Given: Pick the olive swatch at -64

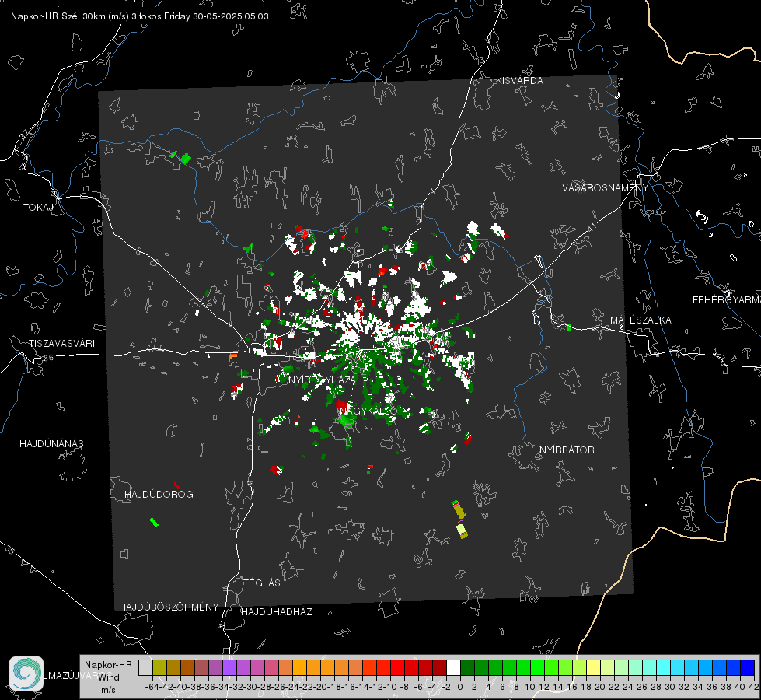Looking at the screenshot, I should point(159,667).
